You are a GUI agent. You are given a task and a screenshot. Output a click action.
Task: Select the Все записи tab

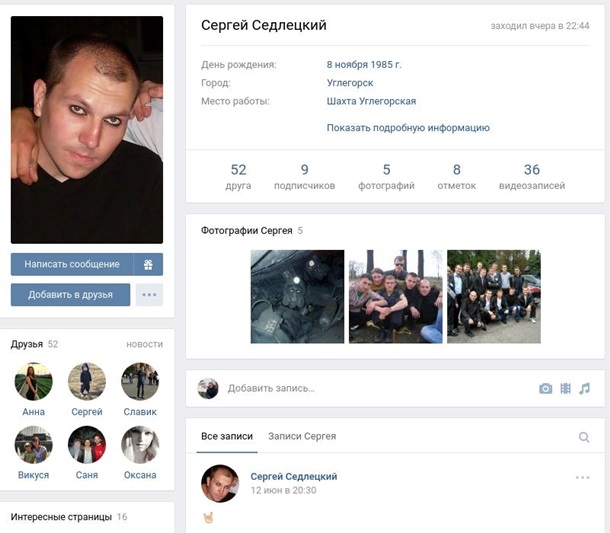(x=227, y=436)
